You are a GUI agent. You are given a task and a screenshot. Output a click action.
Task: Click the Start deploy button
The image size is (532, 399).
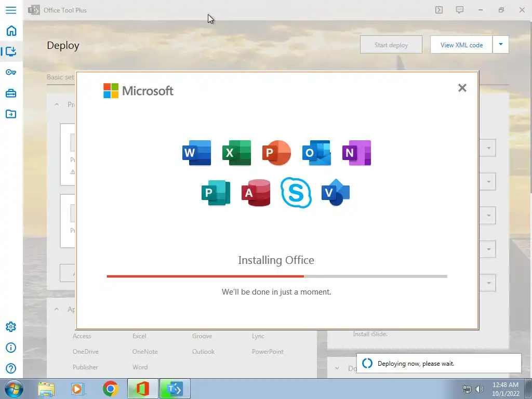[391, 45]
